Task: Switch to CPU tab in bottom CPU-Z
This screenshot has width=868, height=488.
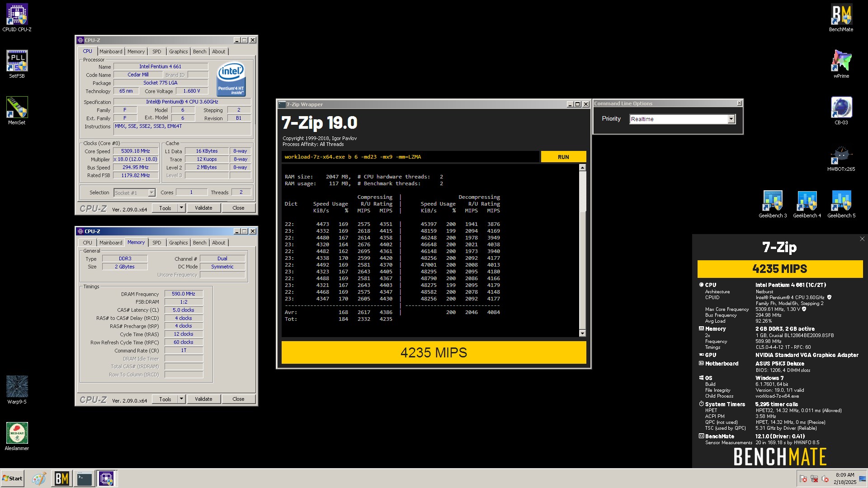Action: (x=87, y=243)
